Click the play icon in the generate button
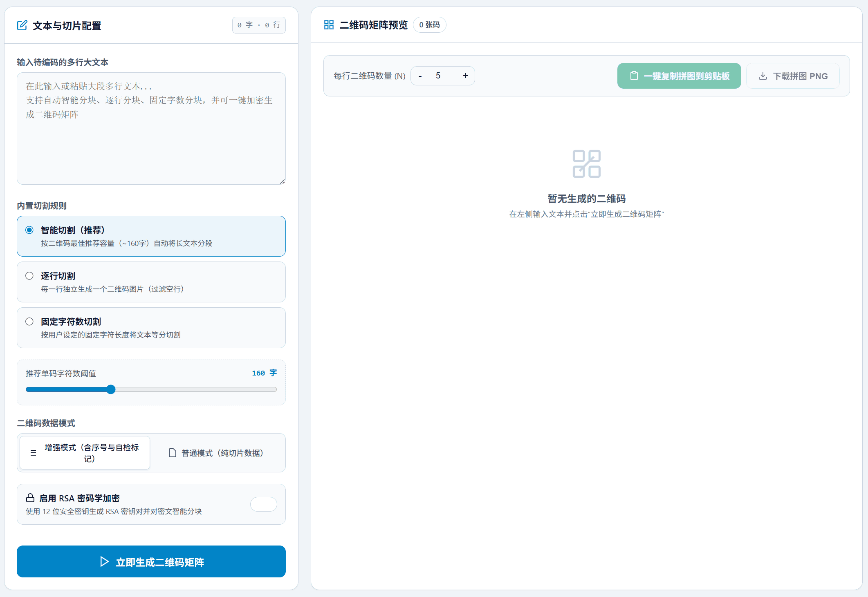 point(104,561)
